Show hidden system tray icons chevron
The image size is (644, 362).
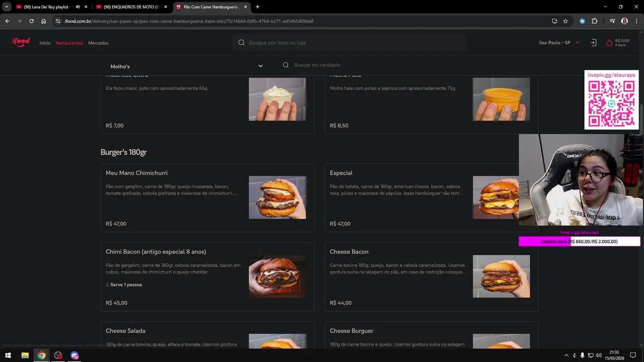[566, 355]
